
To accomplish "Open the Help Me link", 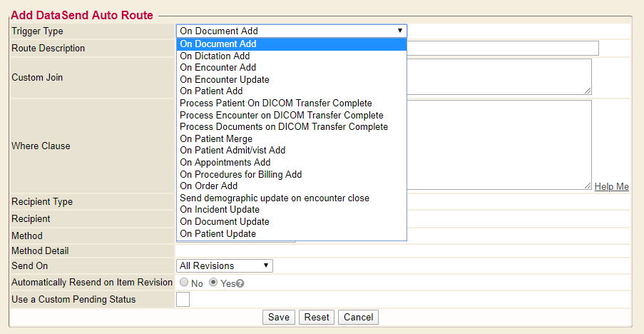I will click(611, 187).
